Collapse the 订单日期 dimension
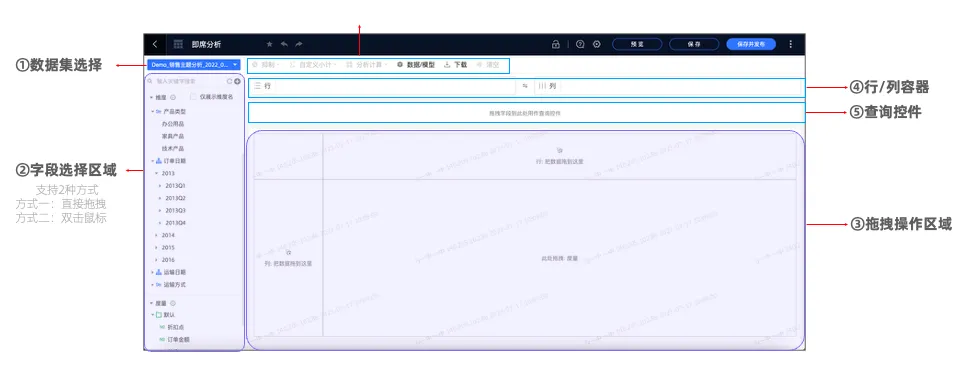Screen dimensions: 976x383 click(152, 161)
